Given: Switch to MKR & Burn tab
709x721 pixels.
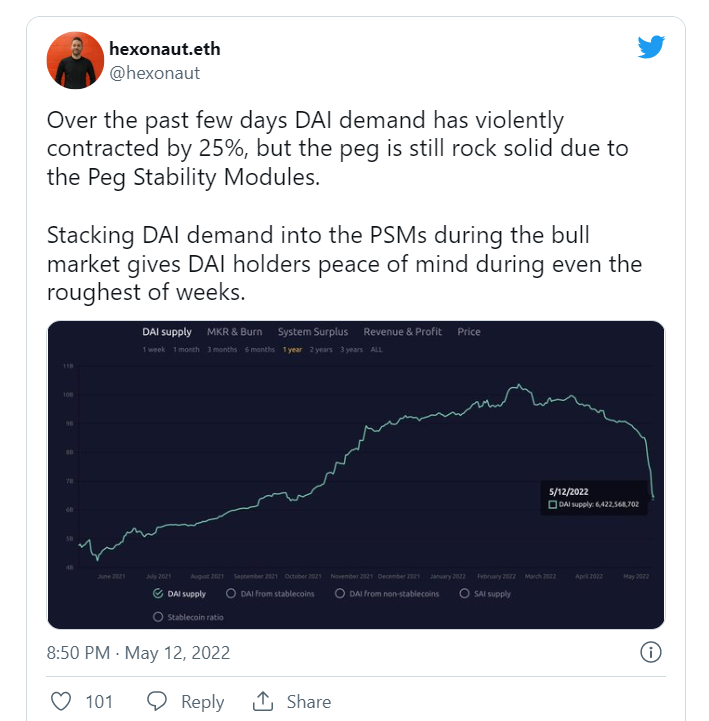Looking at the screenshot, I should click(x=234, y=332).
